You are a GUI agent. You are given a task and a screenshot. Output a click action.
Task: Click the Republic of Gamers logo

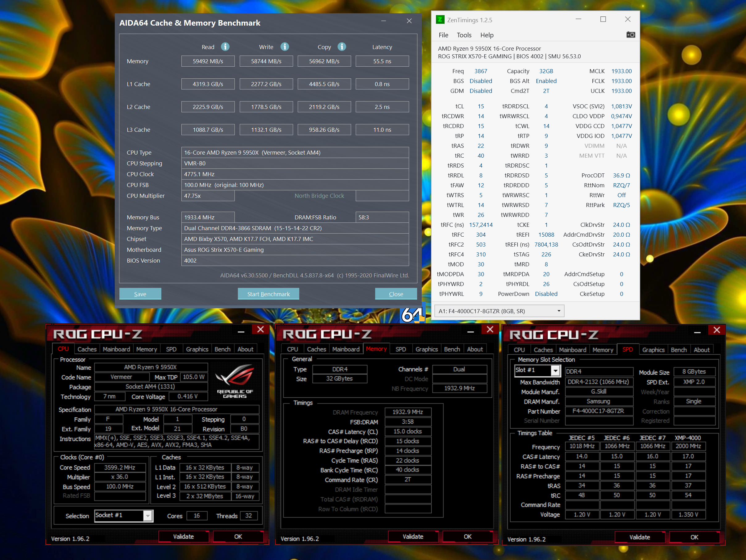[x=235, y=380]
